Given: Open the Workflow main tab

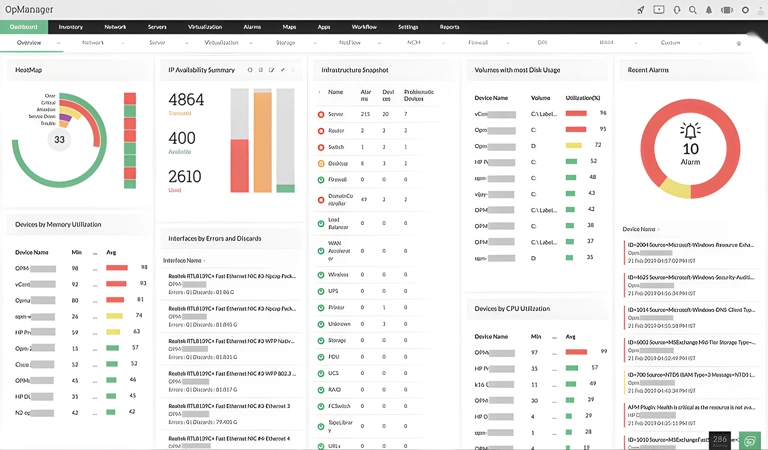Looking at the screenshot, I should pos(364,27).
